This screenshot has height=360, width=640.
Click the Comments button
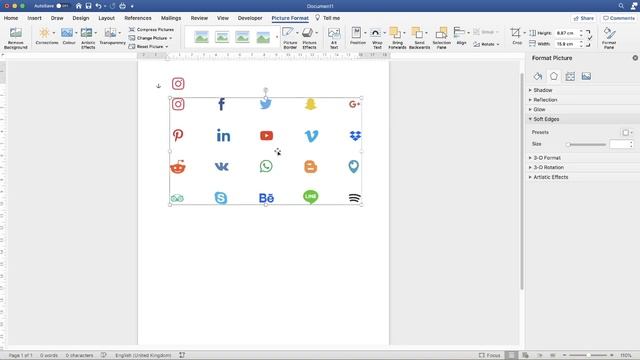[619, 18]
